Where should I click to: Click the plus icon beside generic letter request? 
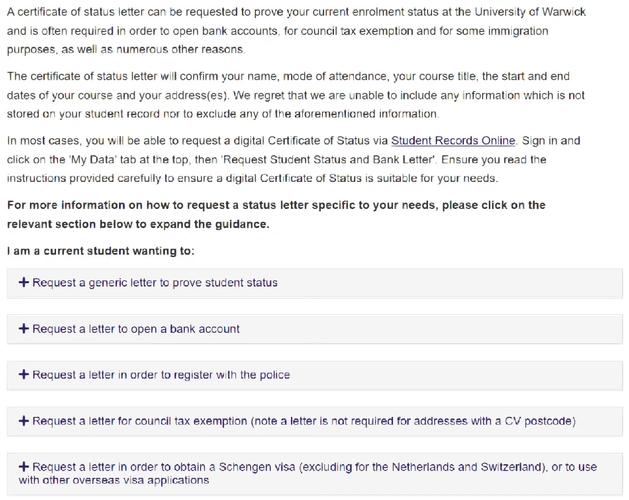(24, 283)
